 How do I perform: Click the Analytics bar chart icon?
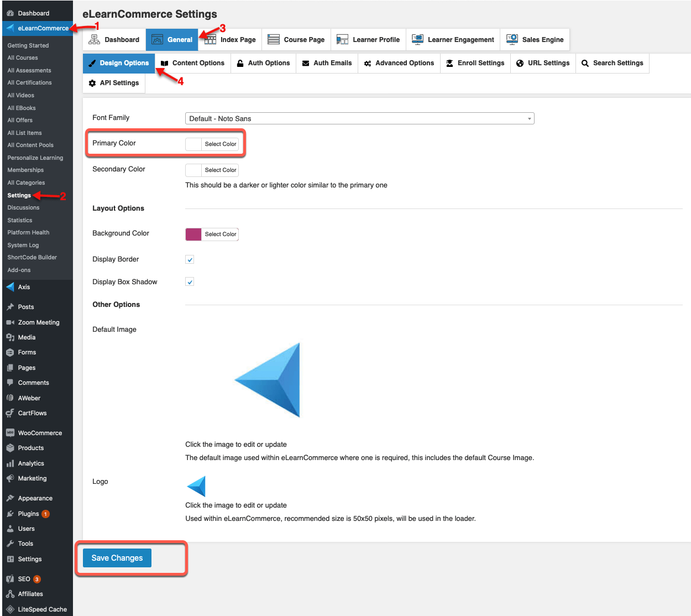10,463
